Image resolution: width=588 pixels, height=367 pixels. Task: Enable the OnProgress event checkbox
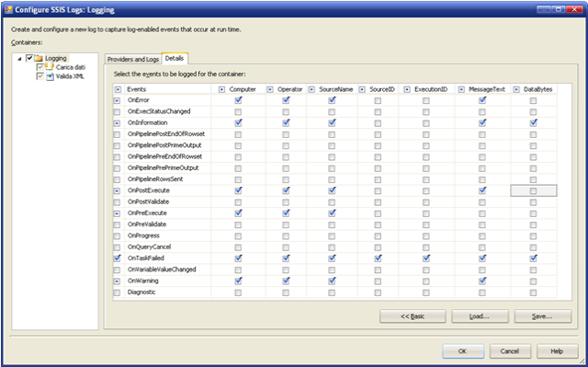pyautogui.click(x=117, y=236)
